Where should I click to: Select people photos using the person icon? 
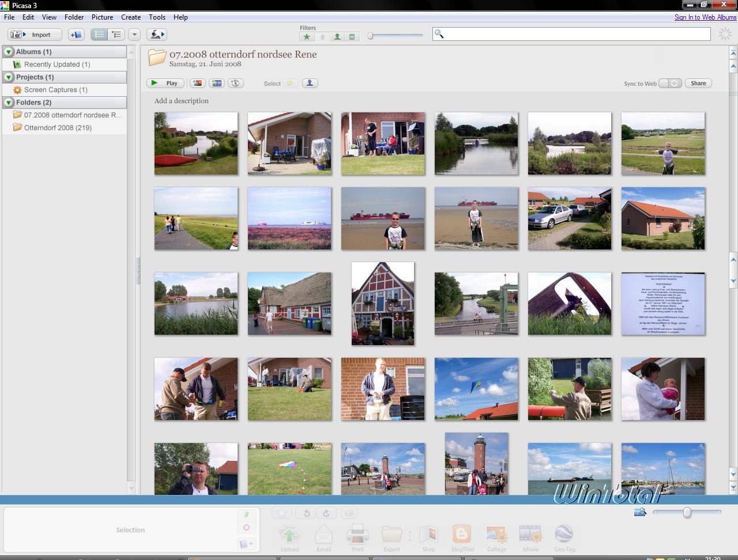[x=310, y=83]
